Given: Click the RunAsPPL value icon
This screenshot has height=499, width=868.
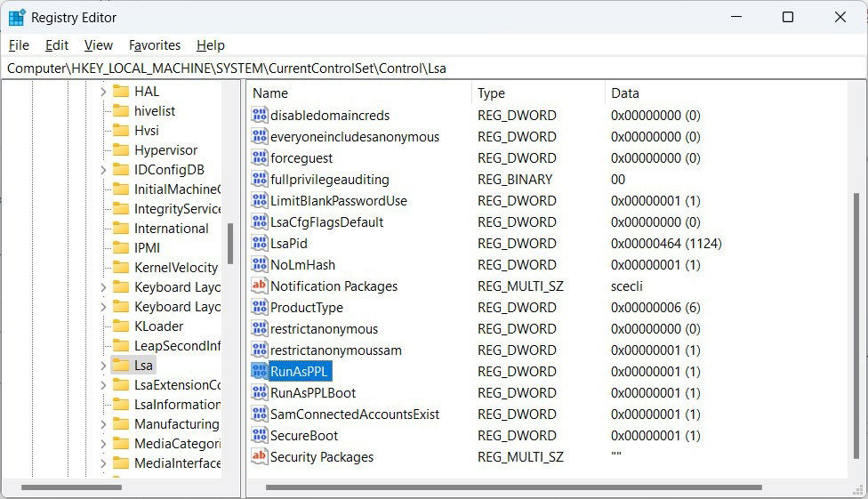Looking at the screenshot, I should 259,371.
